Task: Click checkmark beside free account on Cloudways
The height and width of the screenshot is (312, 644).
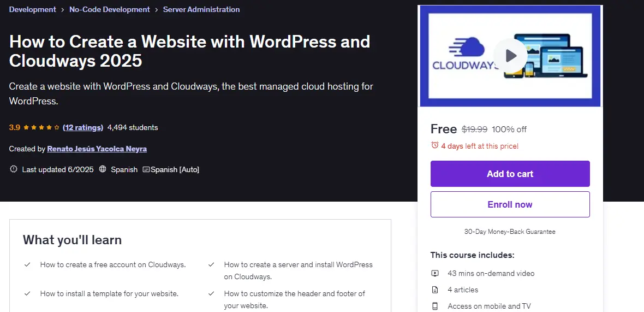Action: coord(27,264)
